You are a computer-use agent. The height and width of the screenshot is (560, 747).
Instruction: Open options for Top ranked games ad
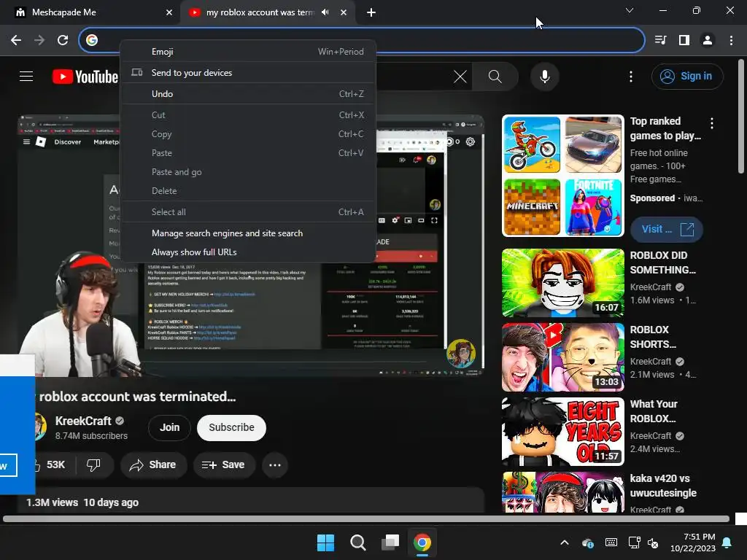[x=712, y=123]
